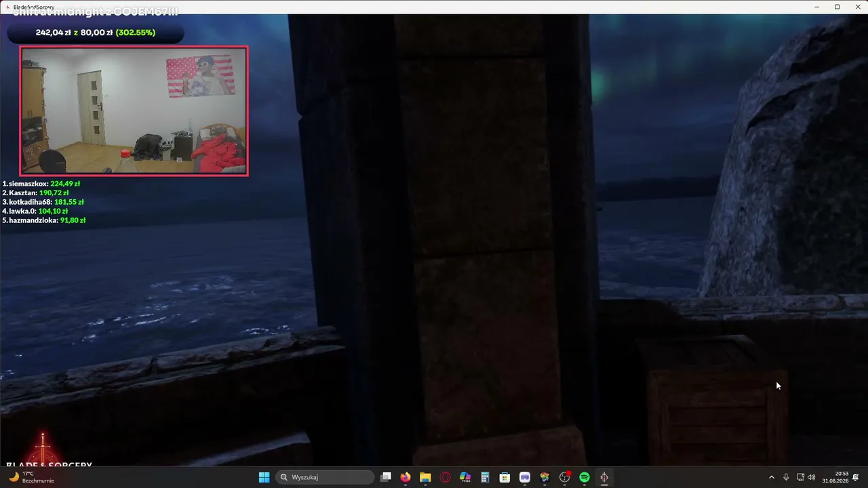This screenshot has height=488, width=868.
Task: Open the clock and calendar showing 20:53
Action: click(x=835, y=477)
